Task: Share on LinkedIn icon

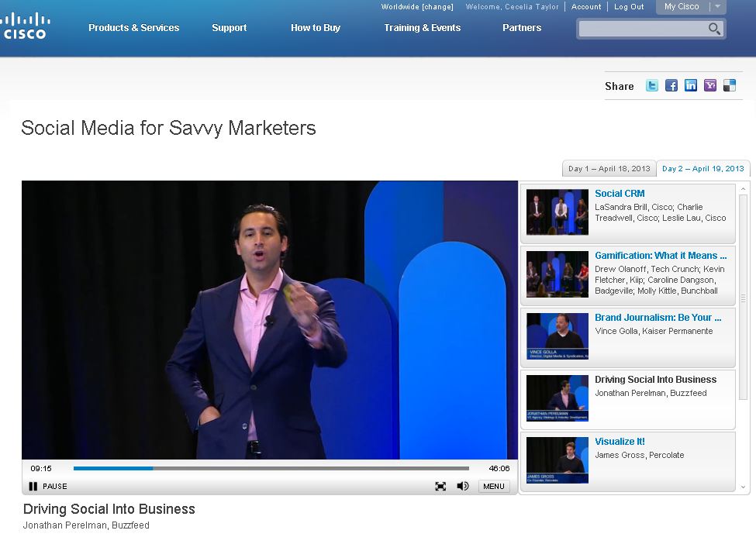Action: click(690, 86)
